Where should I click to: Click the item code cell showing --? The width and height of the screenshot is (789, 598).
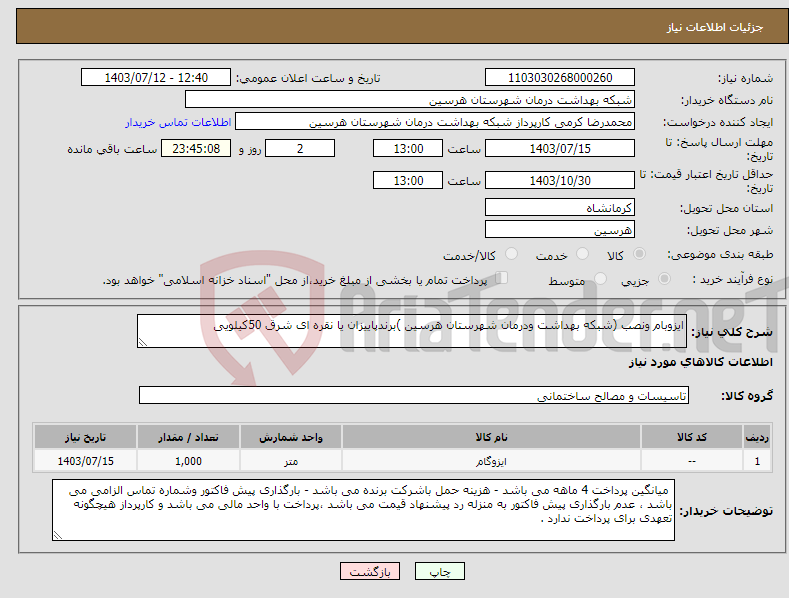(x=691, y=461)
